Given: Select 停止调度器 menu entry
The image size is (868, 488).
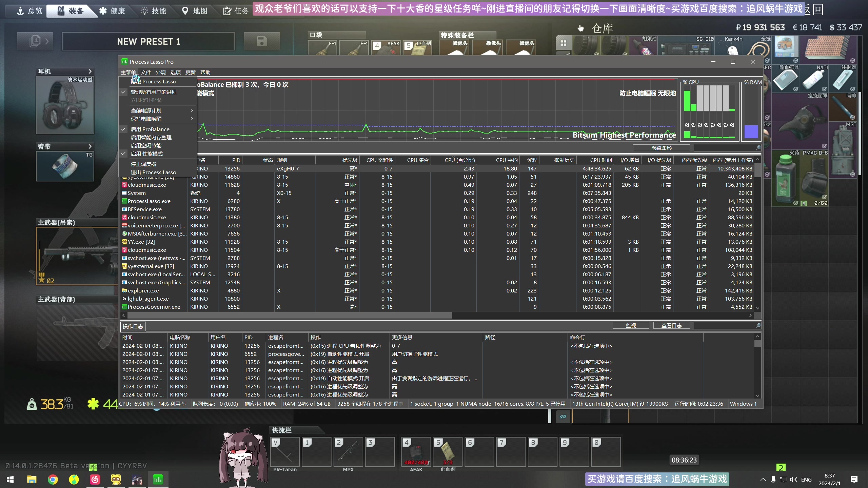Looking at the screenshot, I should coord(158,164).
